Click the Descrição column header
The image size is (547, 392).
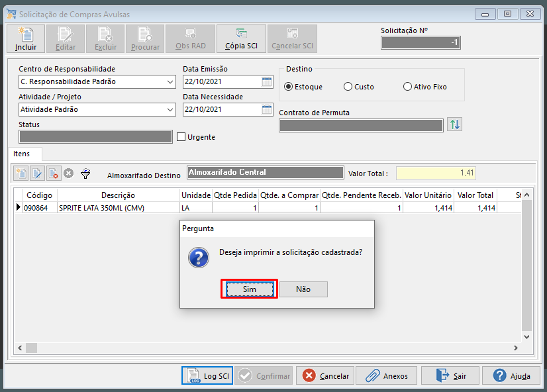[119, 195]
